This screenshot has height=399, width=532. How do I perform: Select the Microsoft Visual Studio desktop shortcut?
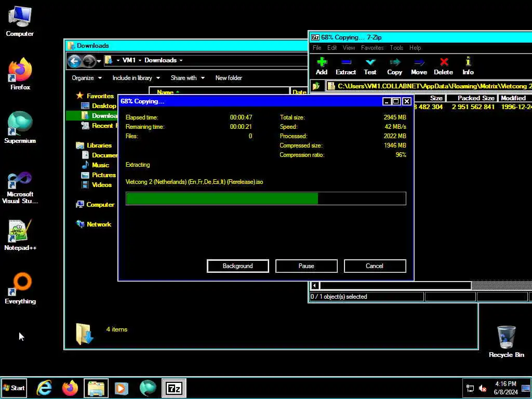pyautogui.click(x=20, y=188)
